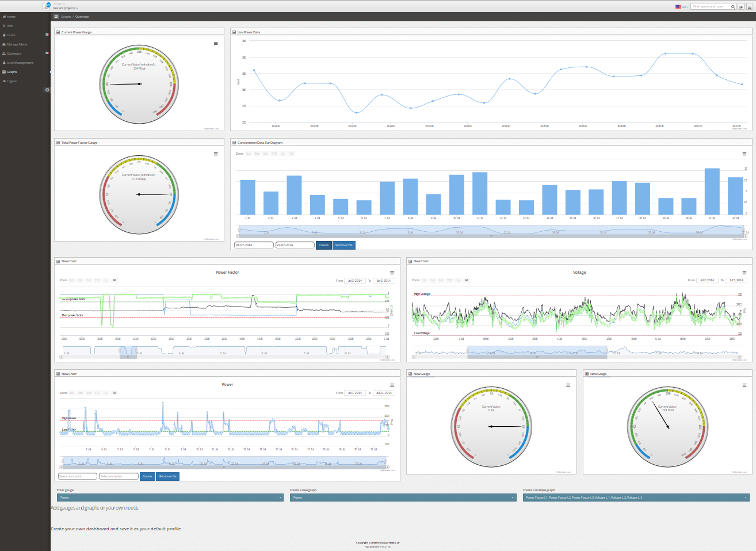Open the Enter gauge dropdown

[170, 498]
